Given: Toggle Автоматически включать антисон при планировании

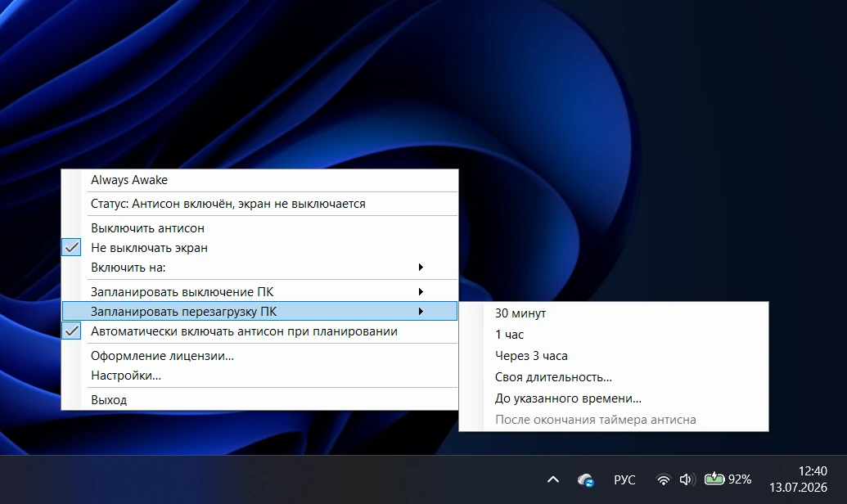Looking at the screenshot, I should pos(259,331).
